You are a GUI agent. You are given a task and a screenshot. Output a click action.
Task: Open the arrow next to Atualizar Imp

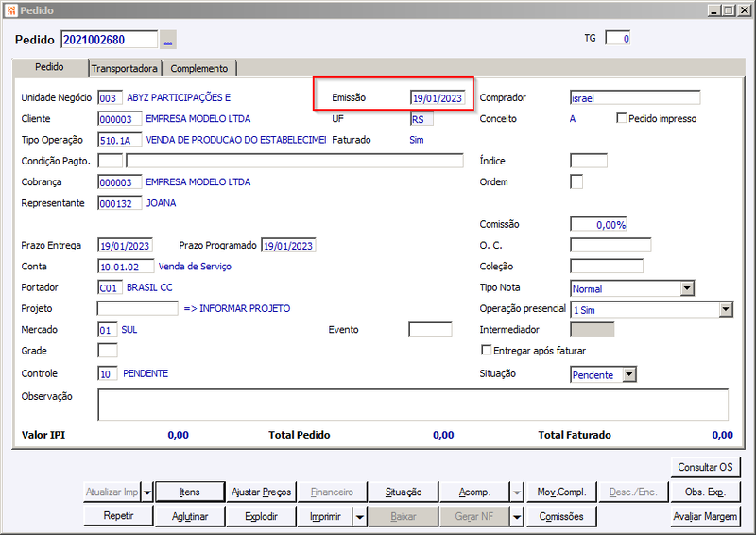click(x=147, y=492)
